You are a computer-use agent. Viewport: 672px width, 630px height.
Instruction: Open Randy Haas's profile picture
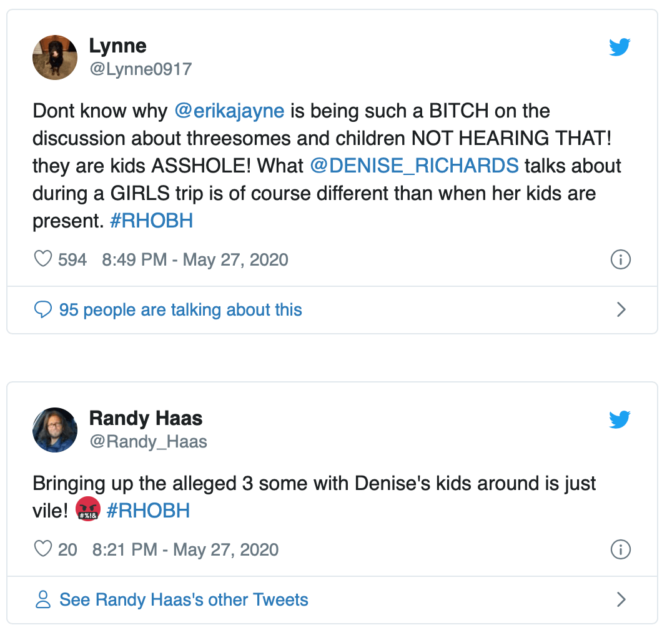tap(55, 429)
